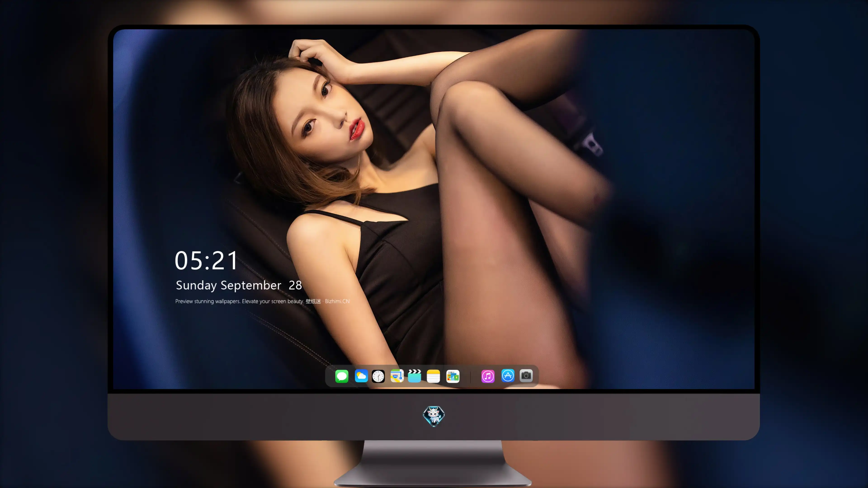The height and width of the screenshot is (488, 868).
Task: Open the Camera app in the dock
Action: point(526,375)
